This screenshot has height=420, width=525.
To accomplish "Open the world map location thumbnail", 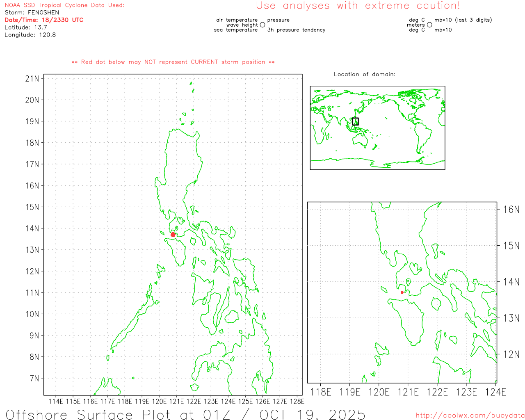I will pyautogui.click(x=377, y=128).
